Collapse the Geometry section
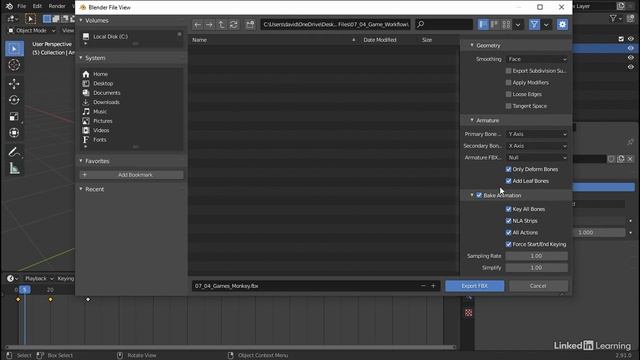The width and height of the screenshot is (640, 360). pos(472,45)
